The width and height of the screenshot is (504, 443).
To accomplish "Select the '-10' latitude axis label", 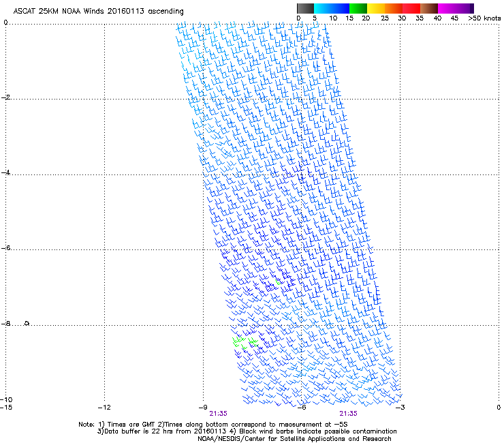I will pyautogui.click(x=6, y=400).
